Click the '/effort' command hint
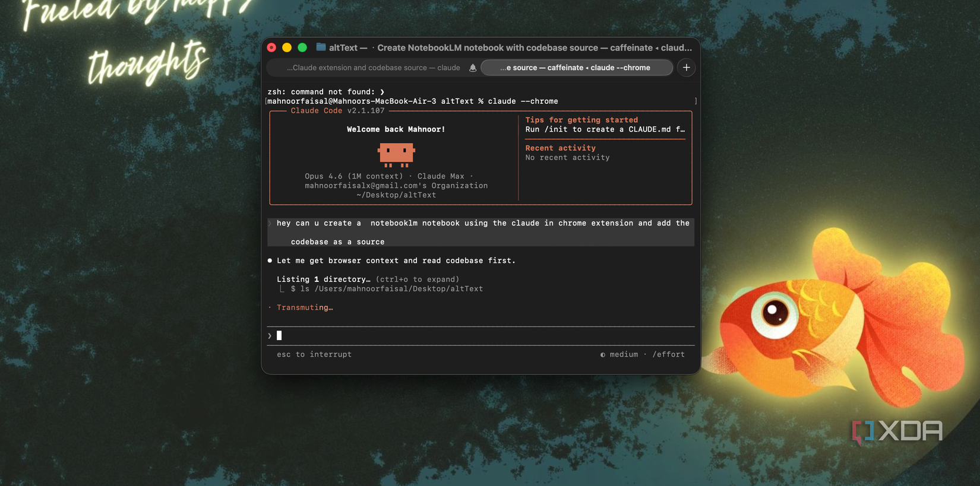Viewport: 980px width, 486px height. coord(668,355)
